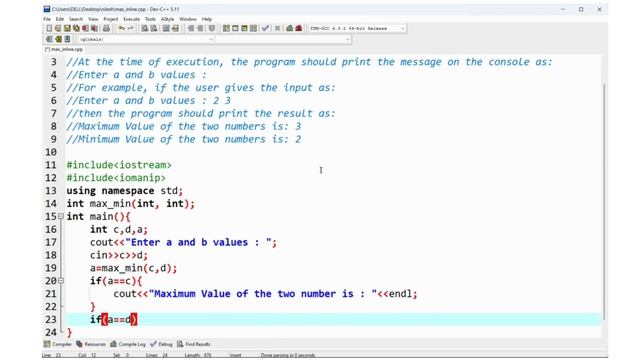Open the File menu
640x360 pixels.
pos(47,19)
